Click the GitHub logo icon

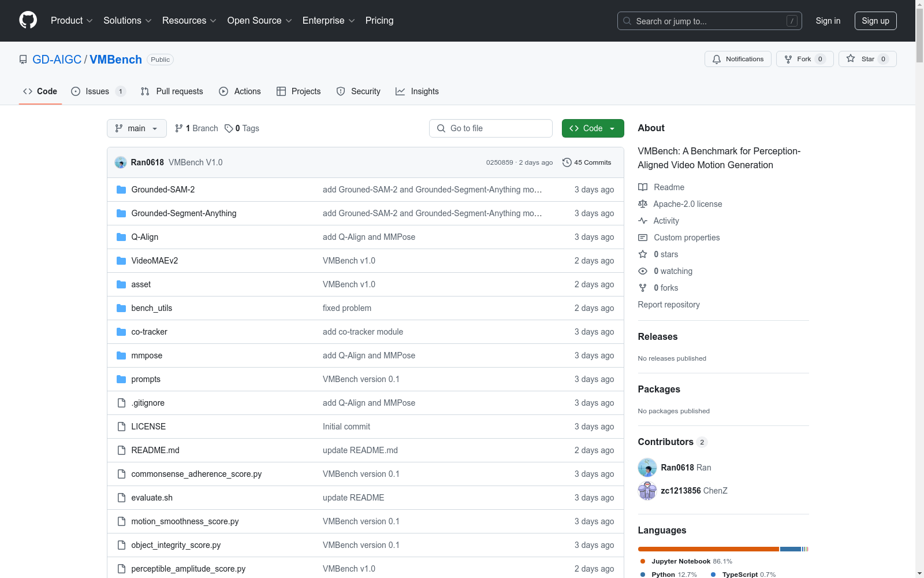coord(28,20)
